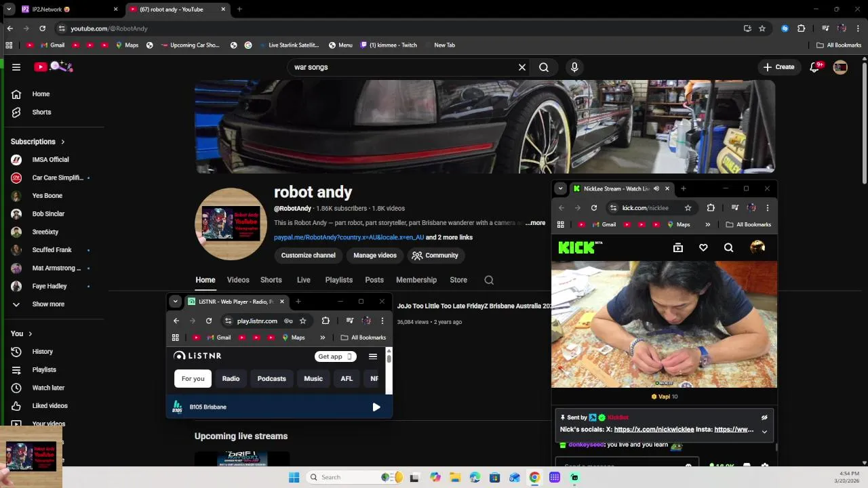Switch to the Playlists channel tab
Image resolution: width=868 pixels, height=488 pixels.
coord(338,280)
